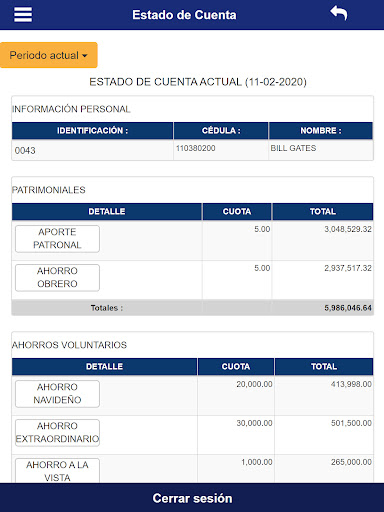Viewport: 384px width, 512px height.
Task: Open AHORRO OBRERO details
Action: click(57, 278)
